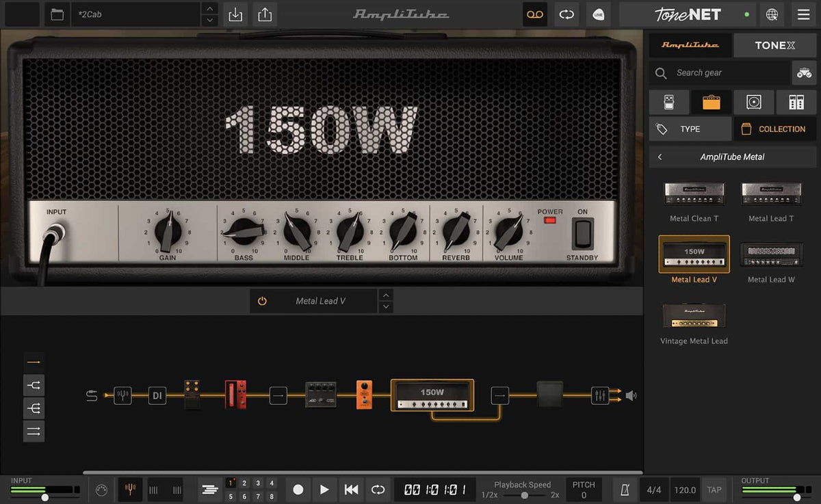Image resolution: width=821 pixels, height=504 pixels.
Task: Select track slot 2
Action: 245,483
